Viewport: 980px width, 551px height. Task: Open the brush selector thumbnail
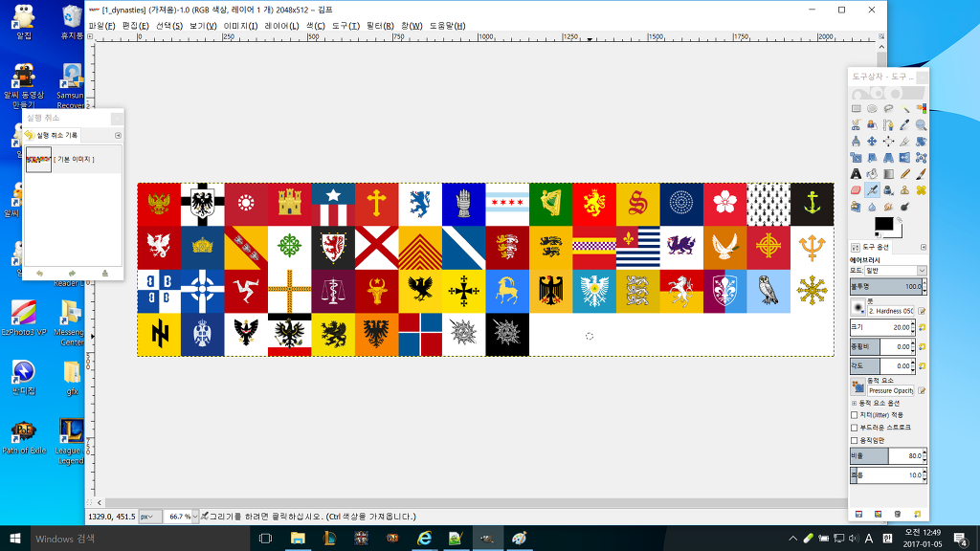click(858, 307)
